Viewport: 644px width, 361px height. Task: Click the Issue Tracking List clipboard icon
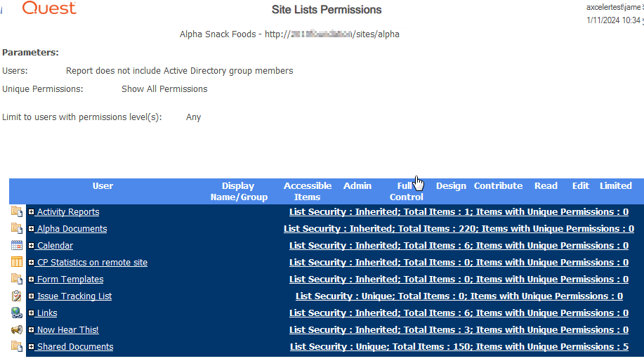click(17, 296)
